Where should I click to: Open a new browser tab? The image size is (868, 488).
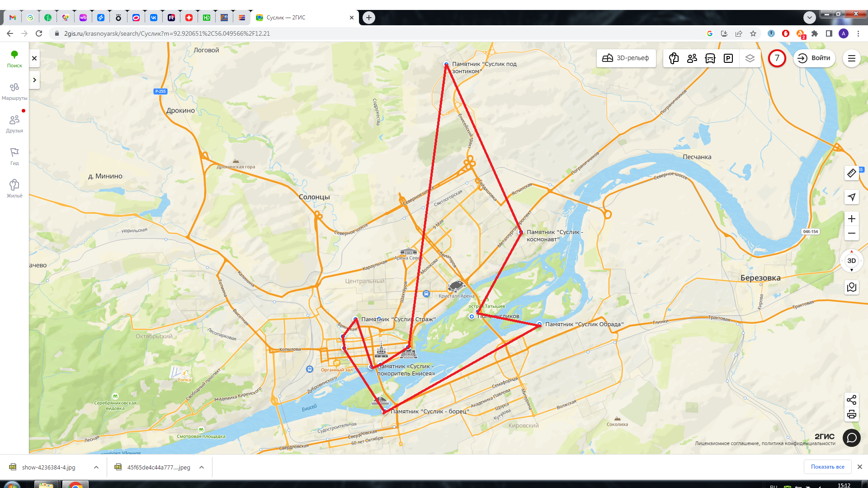(x=369, y=18)
